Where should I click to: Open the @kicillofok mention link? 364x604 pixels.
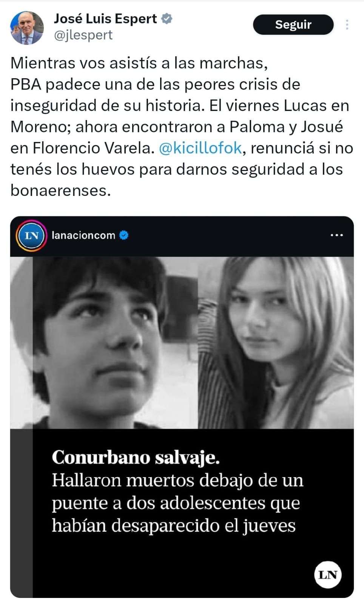200,148
